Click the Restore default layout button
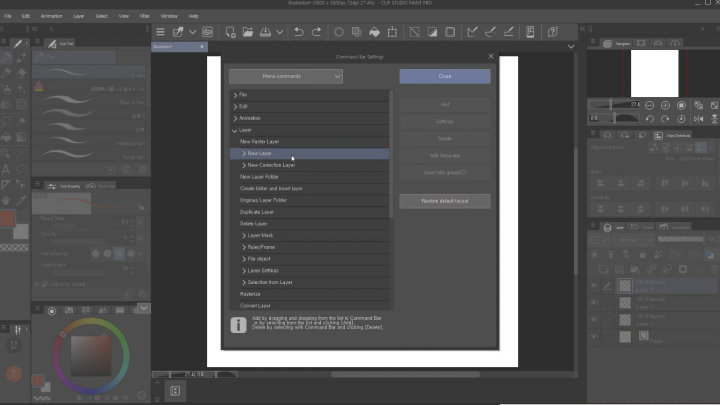The height and width of the screenshot is (405, 720). point(445,201)
